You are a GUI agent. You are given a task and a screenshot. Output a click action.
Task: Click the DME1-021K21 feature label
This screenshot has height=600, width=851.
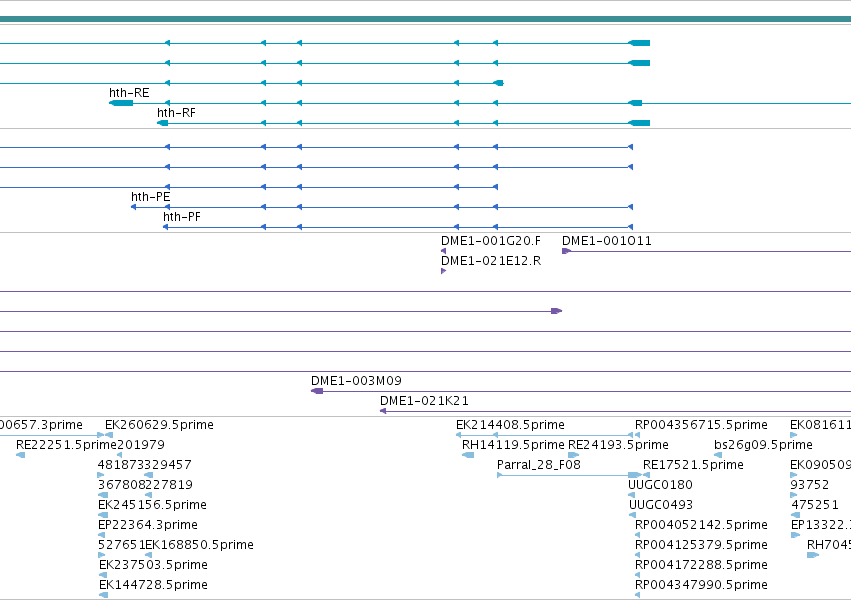coord(424,401)
